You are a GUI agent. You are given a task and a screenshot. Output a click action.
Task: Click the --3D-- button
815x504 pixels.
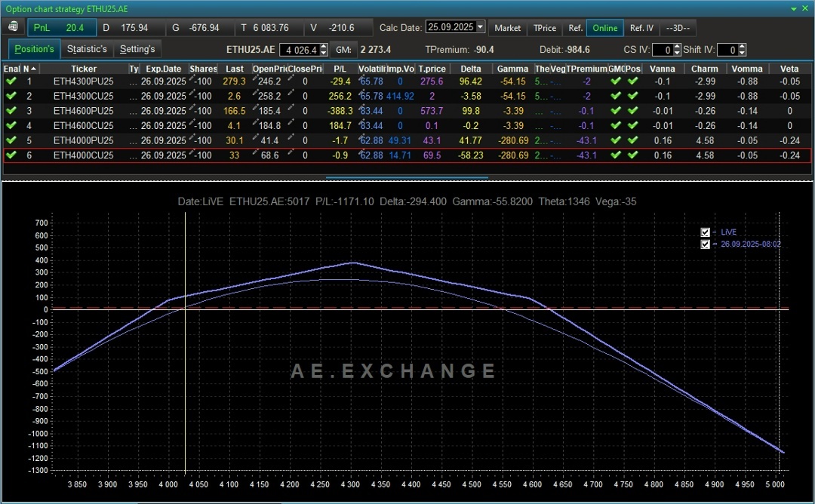tap(678, 27)
